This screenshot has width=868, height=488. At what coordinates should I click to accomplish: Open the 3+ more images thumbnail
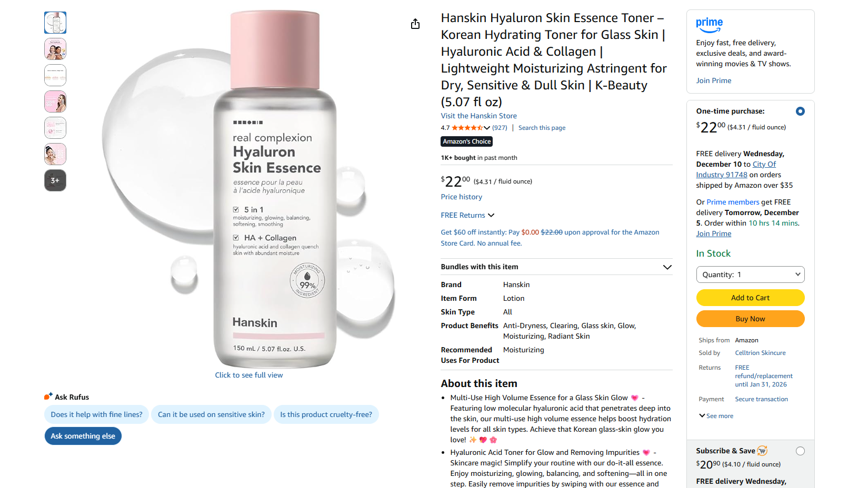coord(55,180)
